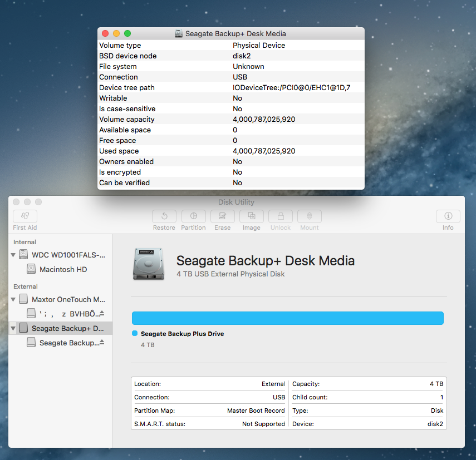Click the Seagate Backup Plus Drive legend label
The height and width of the screenshot is (460, 476).
point(183,334)
